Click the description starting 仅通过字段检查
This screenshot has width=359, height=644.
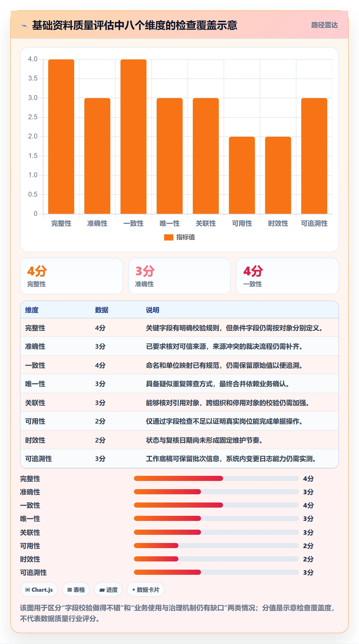click(224, 421)
